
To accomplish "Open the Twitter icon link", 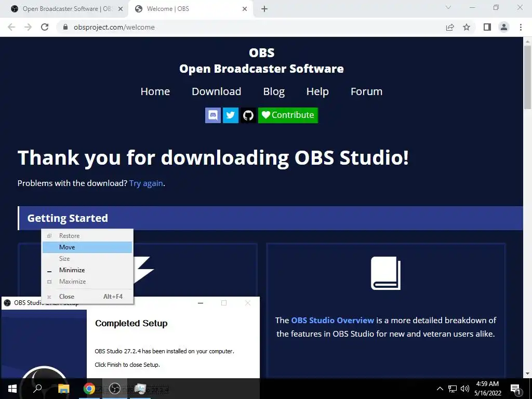I will click(230, 115).
